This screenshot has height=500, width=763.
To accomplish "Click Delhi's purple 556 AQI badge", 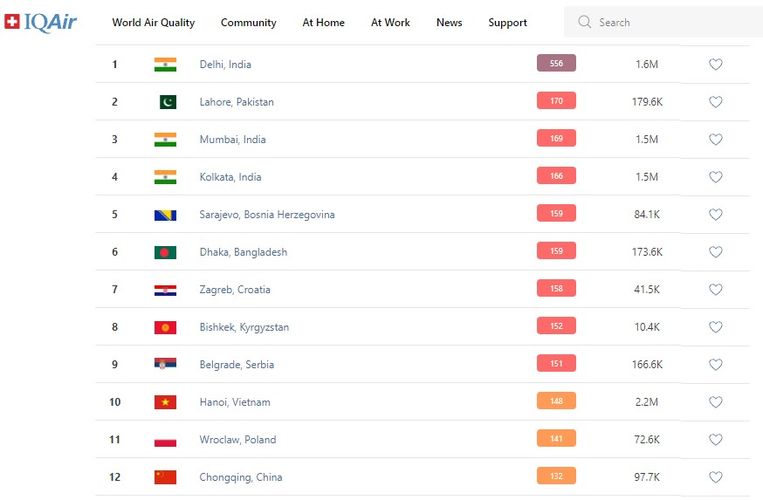I will click(556, 64).
